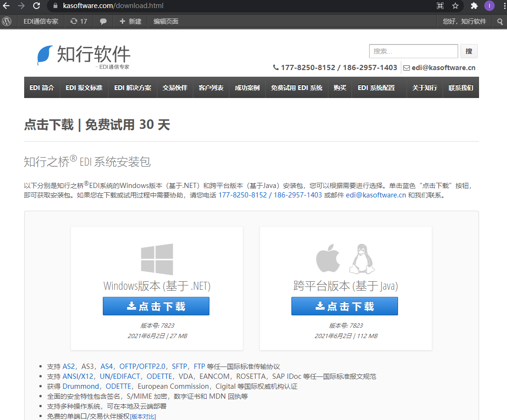507x420 pixels.
Task: Click the 搜索 search input field
Action: click(414, 51)
